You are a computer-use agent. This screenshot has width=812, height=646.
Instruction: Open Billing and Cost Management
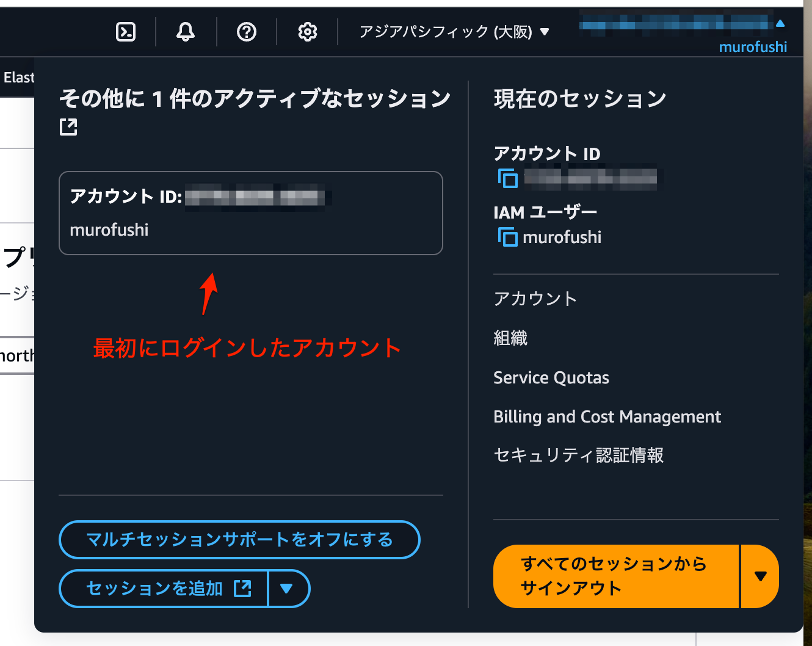click(x=607, y=416)
